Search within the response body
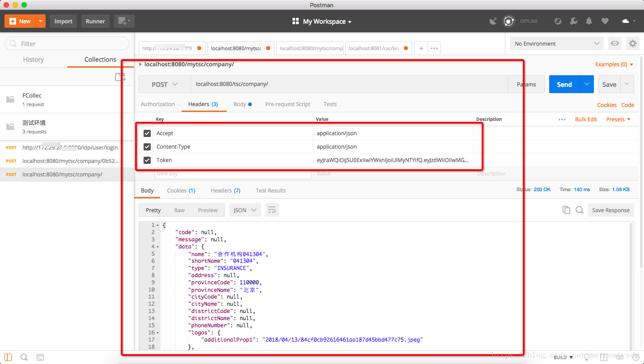The height and width of the screenshot is (364, 644). coord(580,210)
